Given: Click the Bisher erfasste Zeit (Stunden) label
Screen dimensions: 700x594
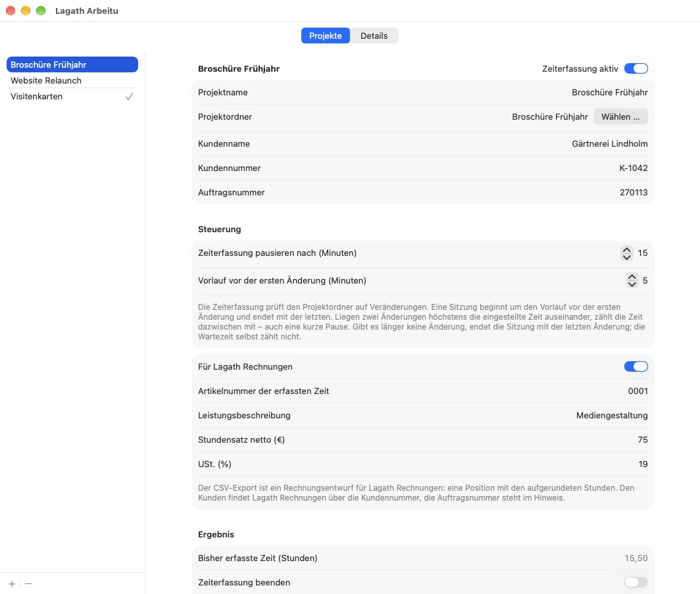Looking at the screenshot, I should click(x=258, y=558).
